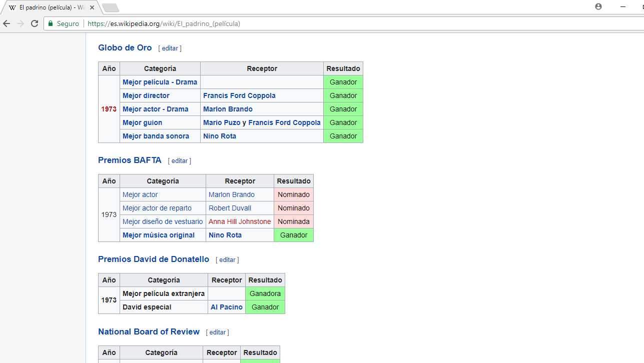The image size is (644, 363).
Task: Edit the Premios BAFTA section
Action: [x=180, y=161]
